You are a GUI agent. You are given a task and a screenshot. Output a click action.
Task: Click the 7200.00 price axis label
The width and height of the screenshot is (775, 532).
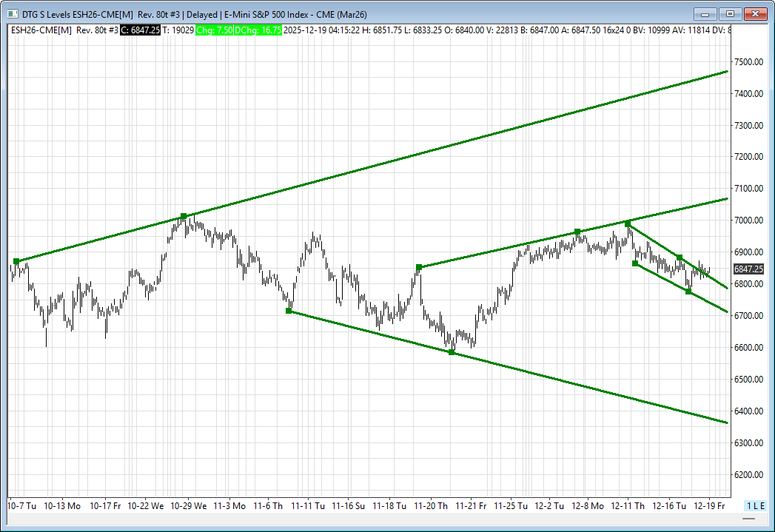[748, 157]
